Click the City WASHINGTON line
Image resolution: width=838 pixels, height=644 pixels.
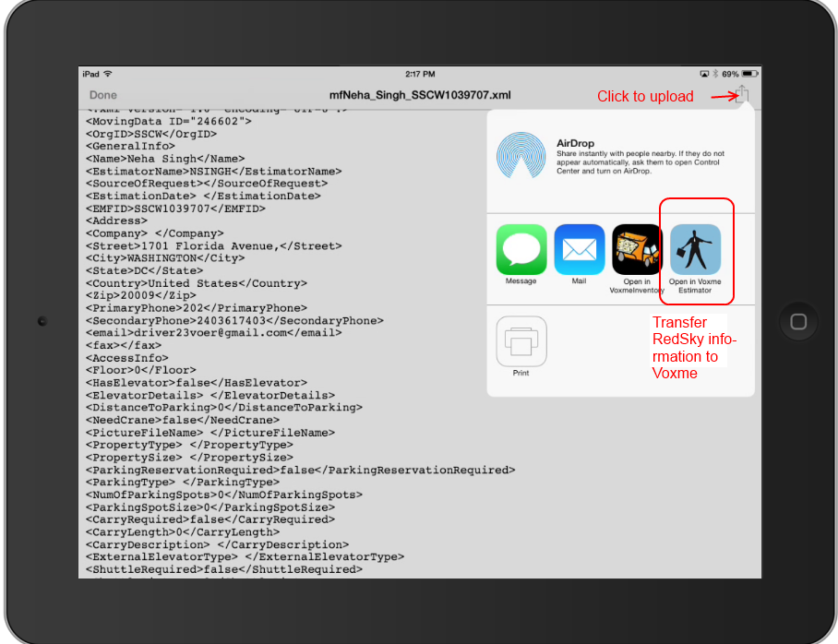coord(165,258)
